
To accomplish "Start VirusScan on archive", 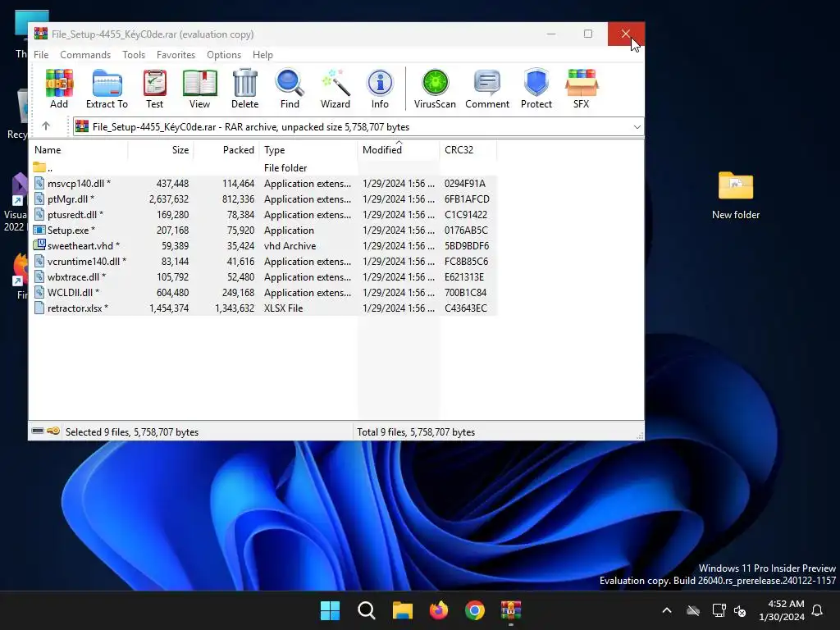I will coord(435,89).
